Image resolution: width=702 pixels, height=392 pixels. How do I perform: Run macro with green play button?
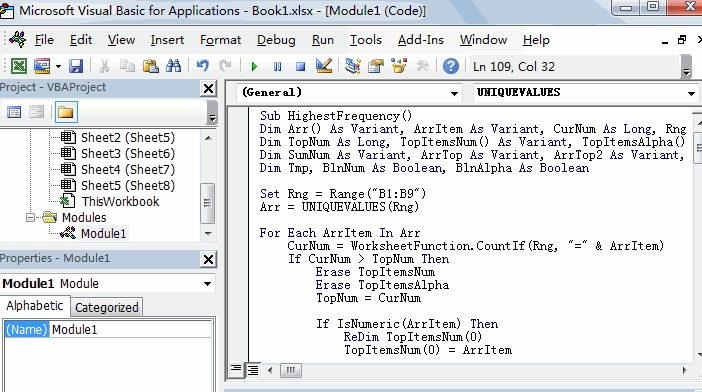coord(254,67)
